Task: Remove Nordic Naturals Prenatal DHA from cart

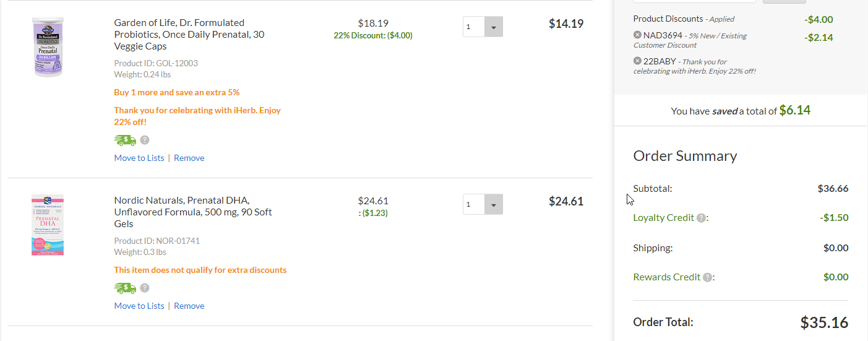Action: click(189, 306)
